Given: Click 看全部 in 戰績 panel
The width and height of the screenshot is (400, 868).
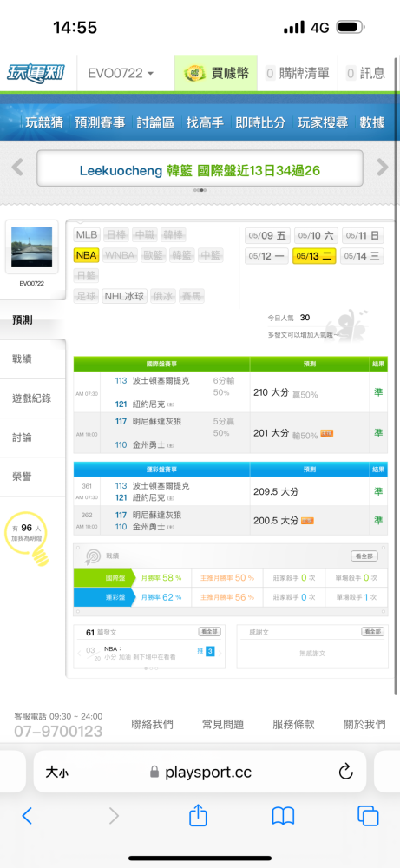Looking at the screenshot, I should [x=364, y=556].
